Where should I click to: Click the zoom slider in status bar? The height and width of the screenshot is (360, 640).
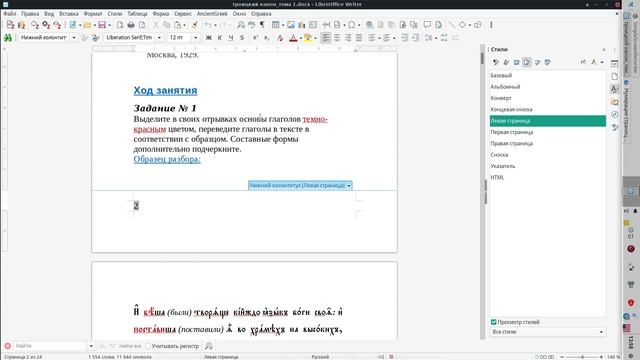[582, 357]
